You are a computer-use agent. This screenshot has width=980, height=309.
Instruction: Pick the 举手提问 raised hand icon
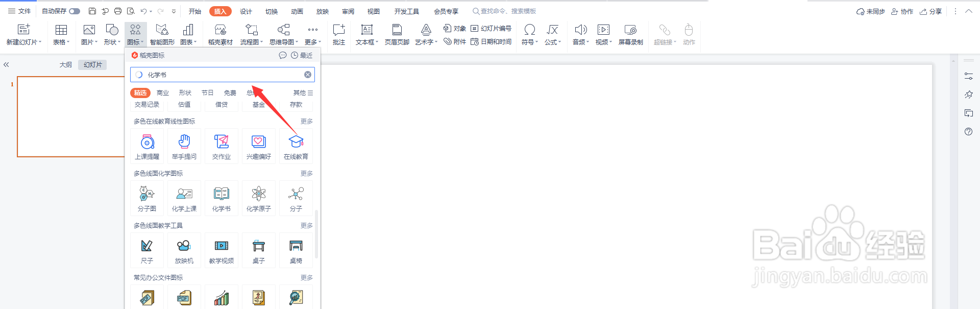(184, 146)
